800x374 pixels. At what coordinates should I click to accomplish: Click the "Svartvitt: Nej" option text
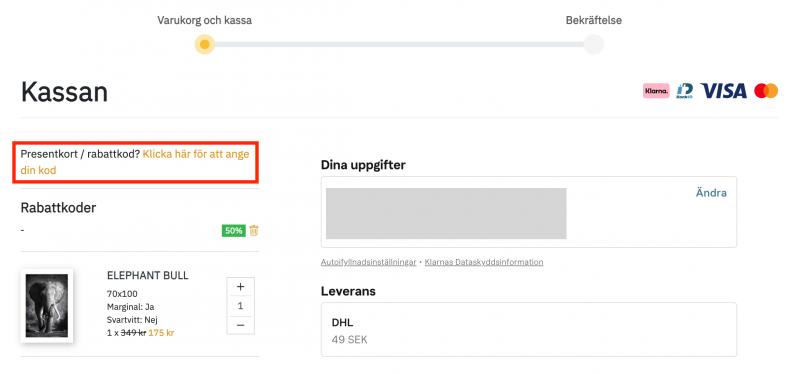[132, 320]
